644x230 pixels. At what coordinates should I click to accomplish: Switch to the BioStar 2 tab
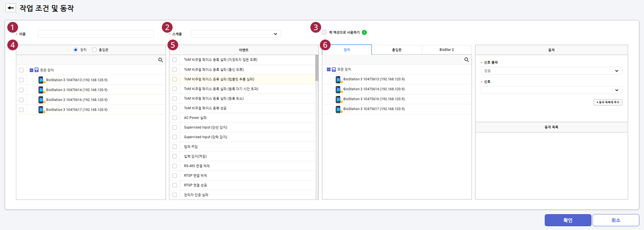[x=447, y=50]
